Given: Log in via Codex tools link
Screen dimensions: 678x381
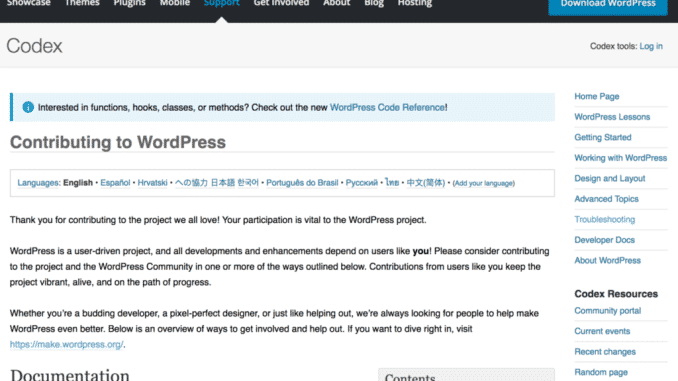Looking at the screenshot, I should [651, 46].
